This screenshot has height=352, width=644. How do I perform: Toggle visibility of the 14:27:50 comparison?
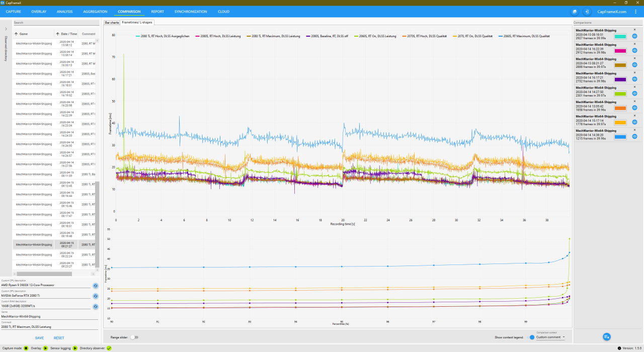coord(634,94)
